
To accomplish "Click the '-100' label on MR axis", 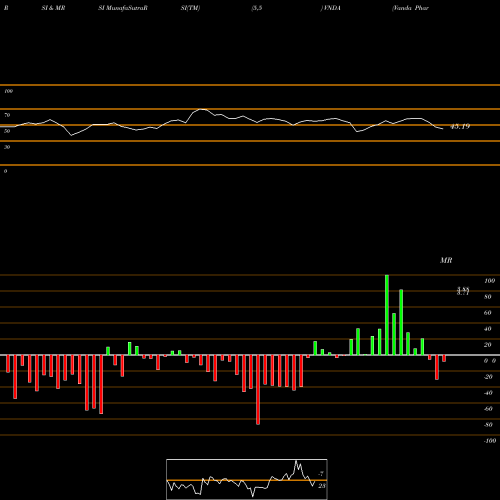I will point(490,441).
